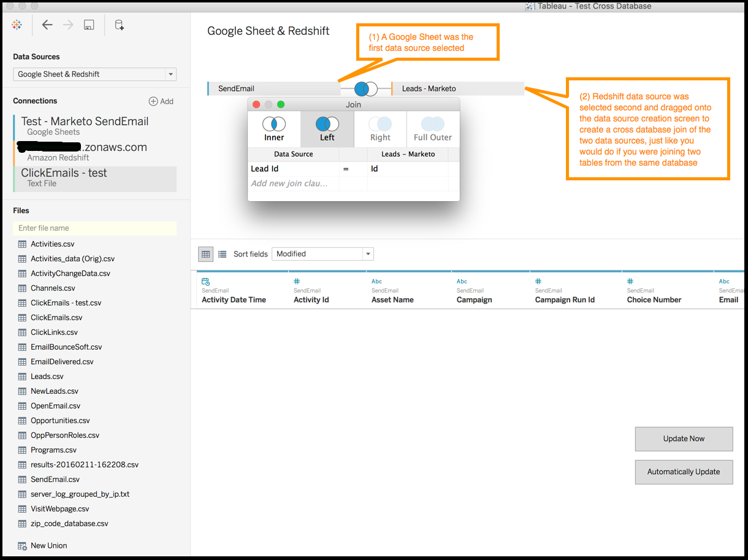The image size is (748, 560).
Task: Click the Tableau logo start icon
Action: click(17, 25)
